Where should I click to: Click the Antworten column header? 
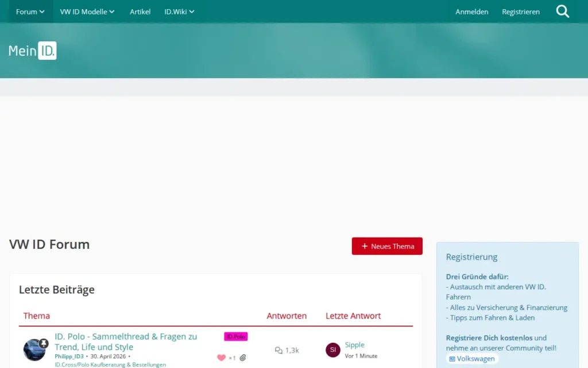pyautogui.click(x=287, y=316)
